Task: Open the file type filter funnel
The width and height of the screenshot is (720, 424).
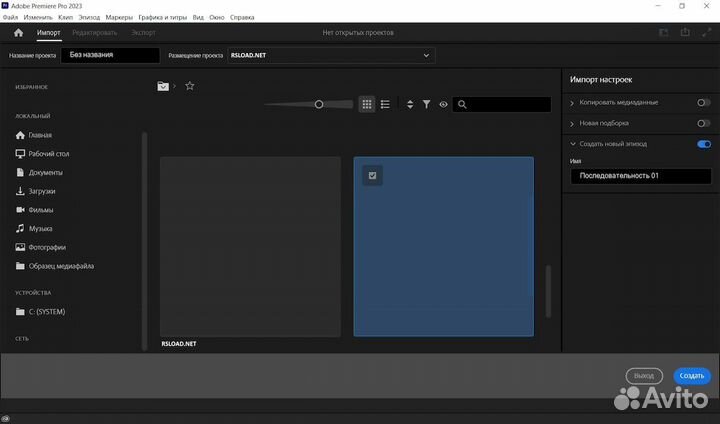Action: 427,104
